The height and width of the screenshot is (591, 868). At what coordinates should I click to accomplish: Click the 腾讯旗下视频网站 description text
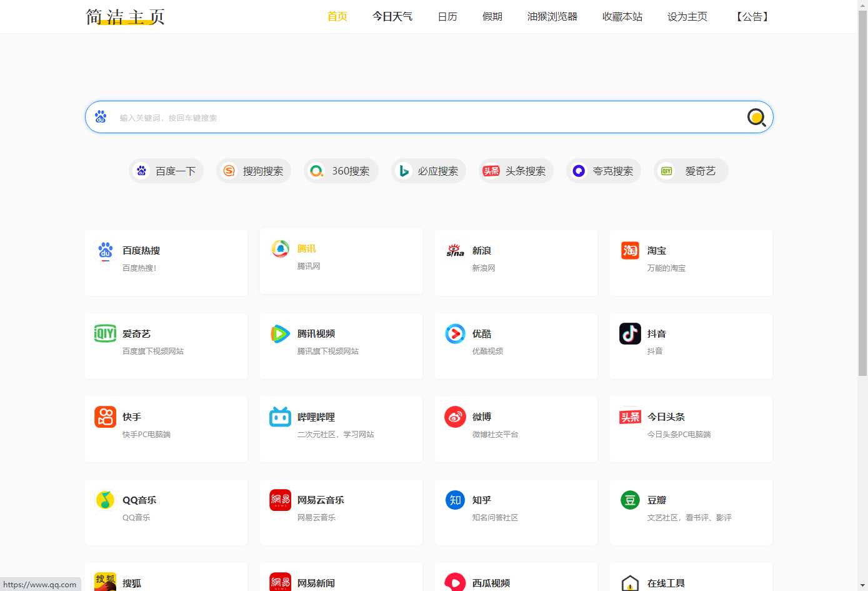pyautogui.click(x=328, y=351)
